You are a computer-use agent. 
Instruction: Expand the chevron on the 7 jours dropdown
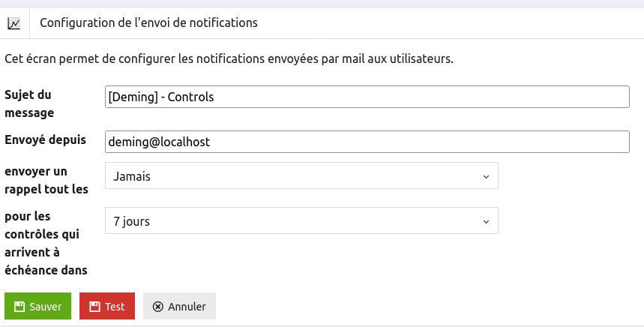[x=486, y=221]
